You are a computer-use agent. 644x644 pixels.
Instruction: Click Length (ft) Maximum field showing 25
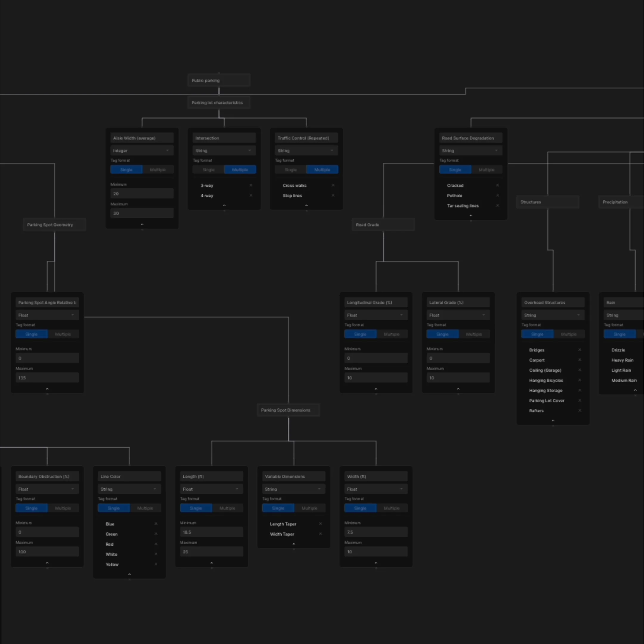(211, 552)
